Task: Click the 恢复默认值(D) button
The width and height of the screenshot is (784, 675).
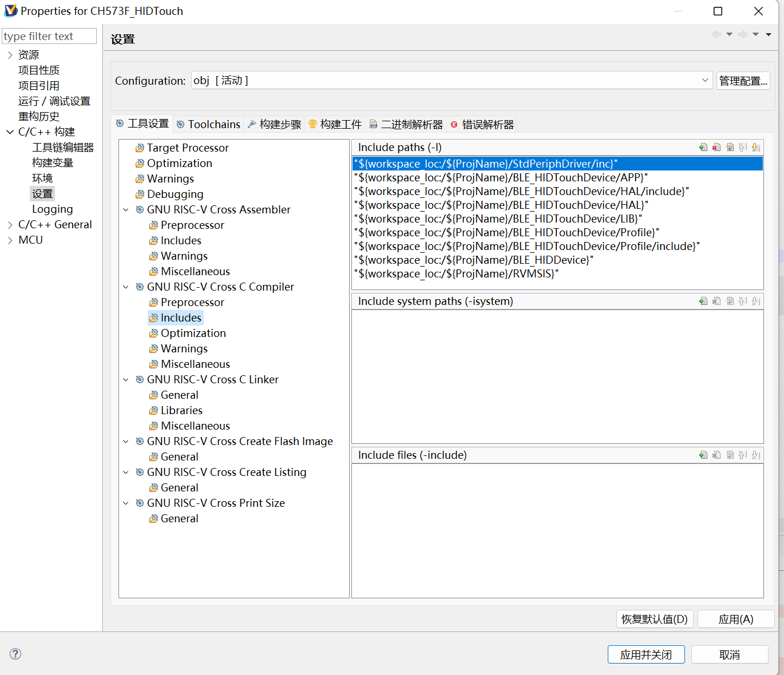Action: 654,619
